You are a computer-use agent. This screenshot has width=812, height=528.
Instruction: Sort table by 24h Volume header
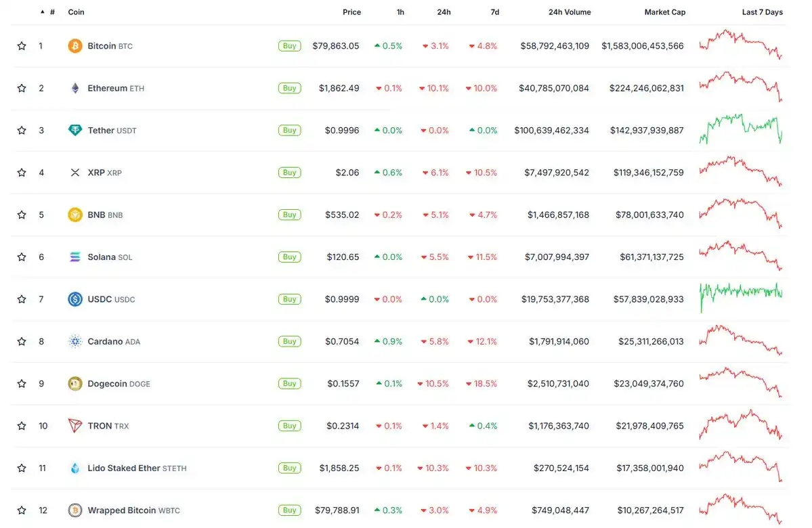click(569, 12)
